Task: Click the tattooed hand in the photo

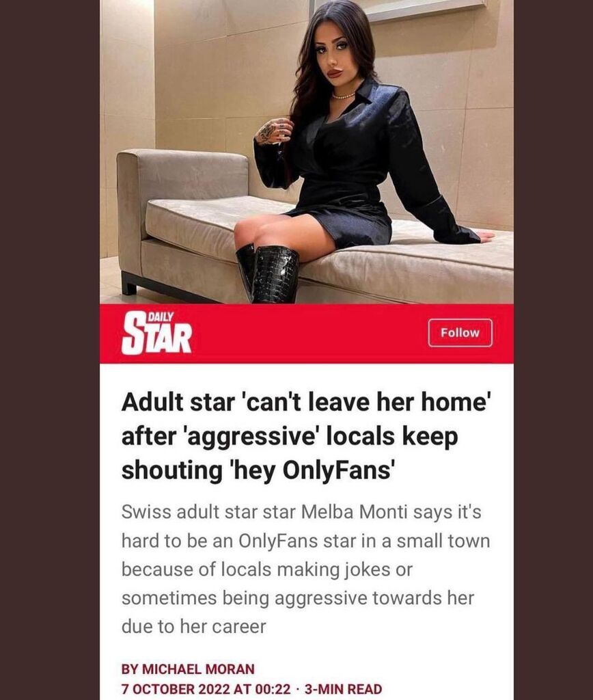Action: (273, 131)
